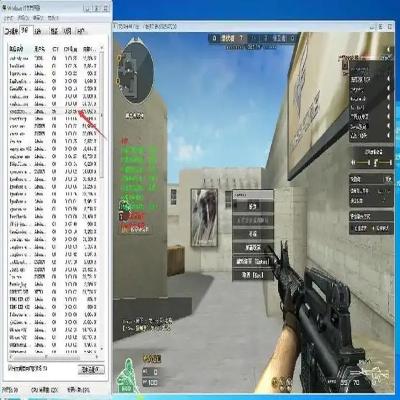The height and width of the screenshot is (400, 400).
Task: Click the poster on the distant wall
Action: click(204, 217)
